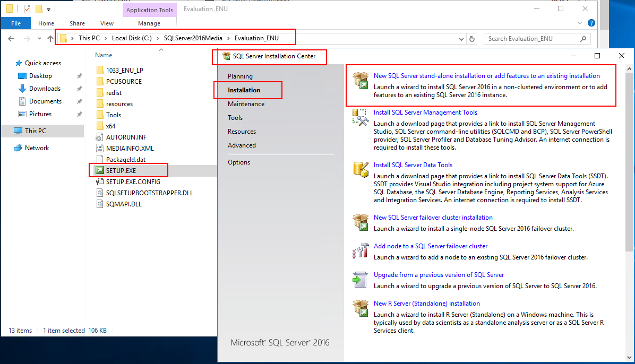Click the SQMAPI.DLL file icon
Image resolution: width=635 pixels, height=364 pixels.
coord(100,204)
